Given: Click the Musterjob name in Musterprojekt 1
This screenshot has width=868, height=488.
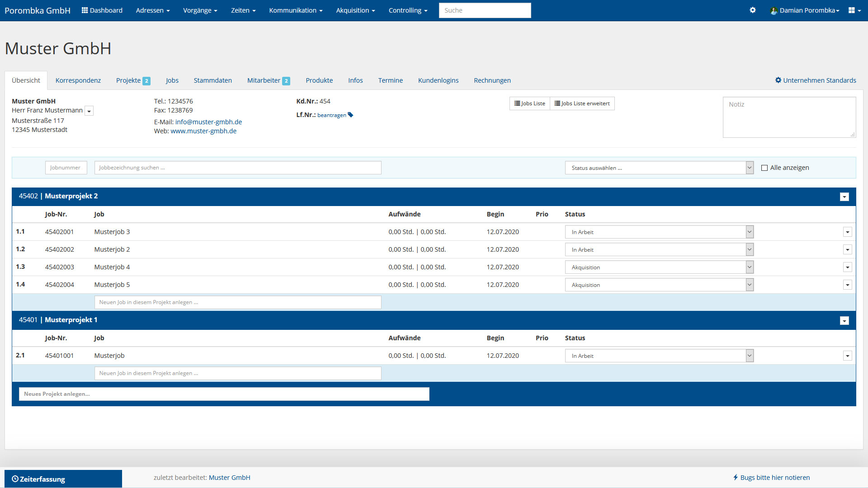Looking at the screenshot, I should (109, 356).
